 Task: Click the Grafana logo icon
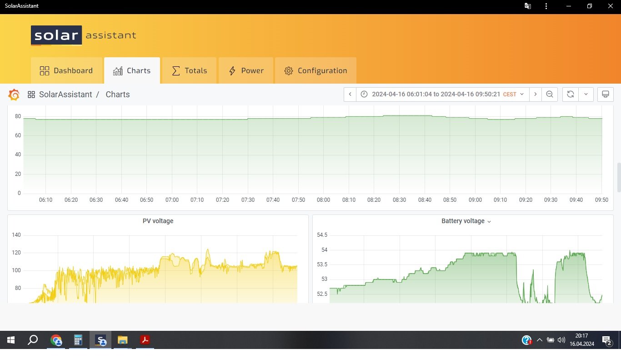click(x=14, y=95)
